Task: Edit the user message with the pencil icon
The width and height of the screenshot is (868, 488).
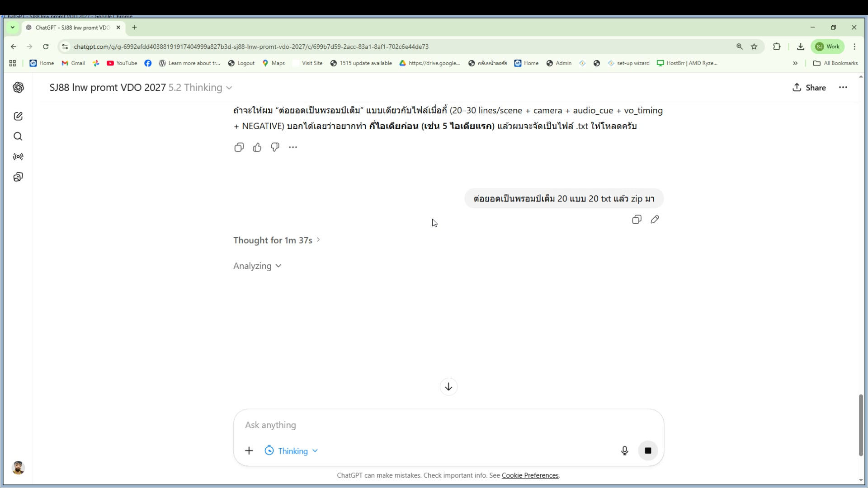Action: click(655, 220)
